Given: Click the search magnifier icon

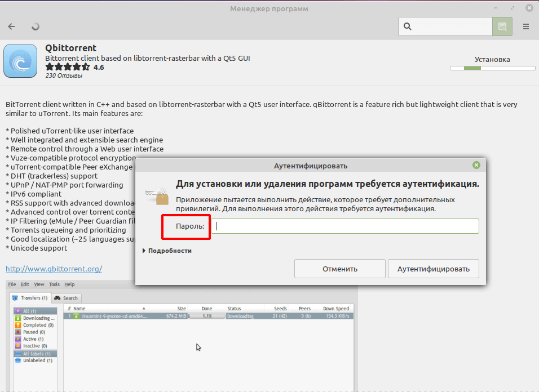Looking at the screenshot, I should tap(407, 26).
